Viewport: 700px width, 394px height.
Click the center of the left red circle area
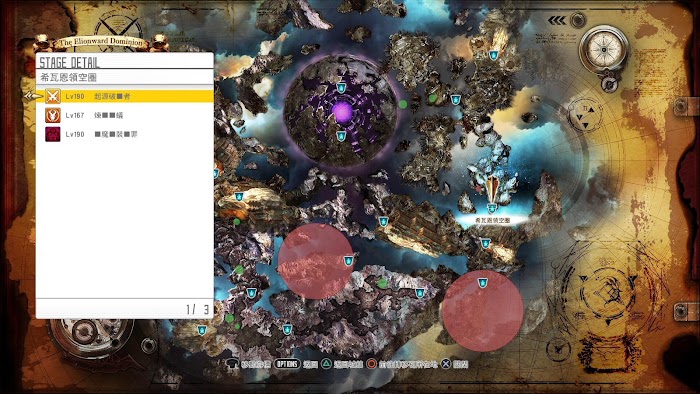coord(316,261)
